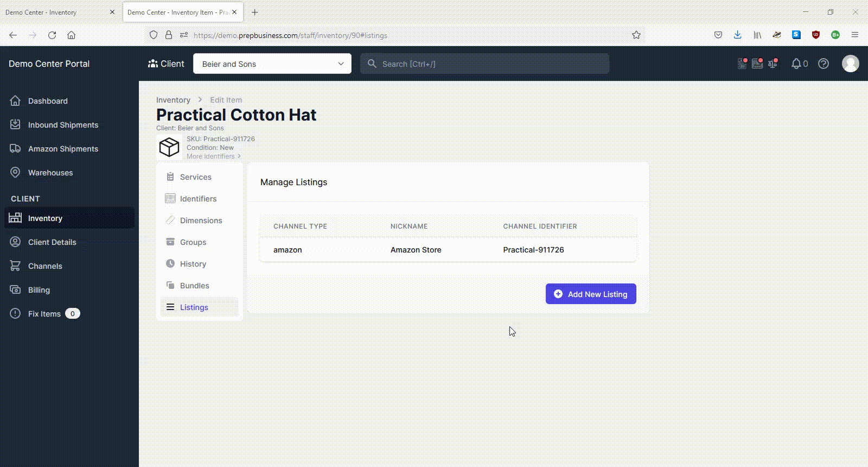Click the Client Details person icon

click(x=15, y=242)
